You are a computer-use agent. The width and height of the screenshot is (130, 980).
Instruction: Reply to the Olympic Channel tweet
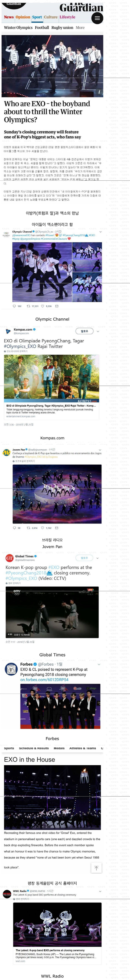(14, 306)
